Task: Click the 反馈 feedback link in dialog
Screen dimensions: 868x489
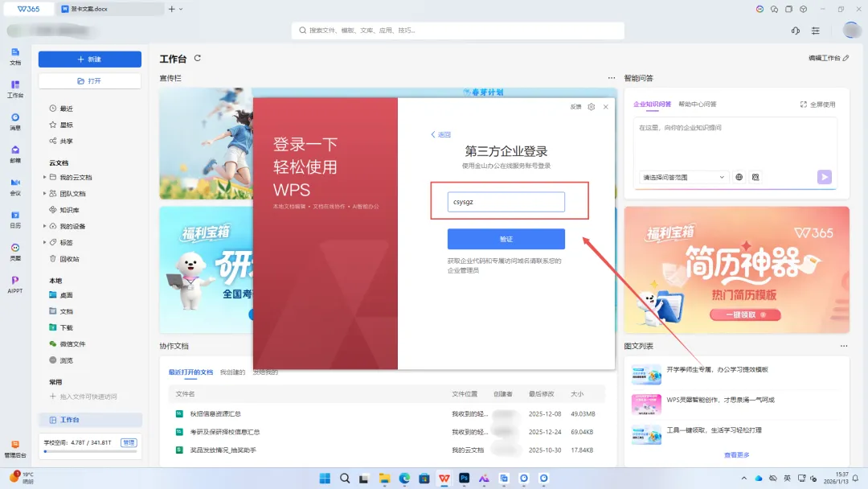Action: click(575, 107)
